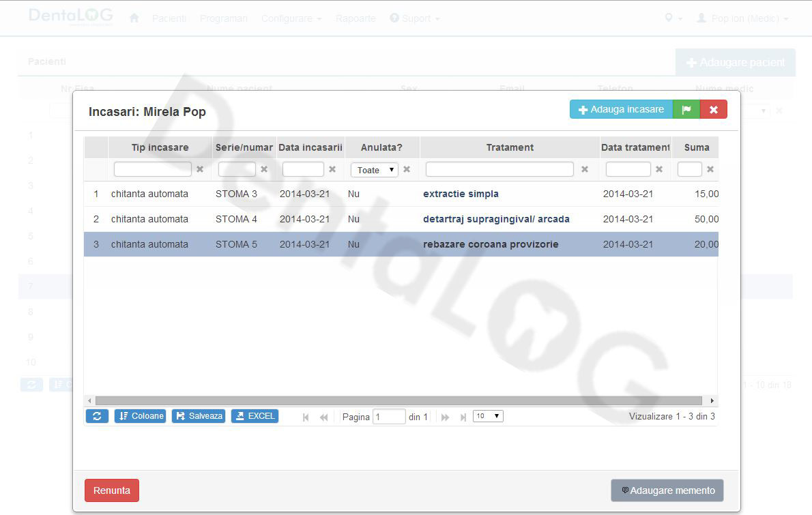Click Adaugare memento button

(667, 490)
